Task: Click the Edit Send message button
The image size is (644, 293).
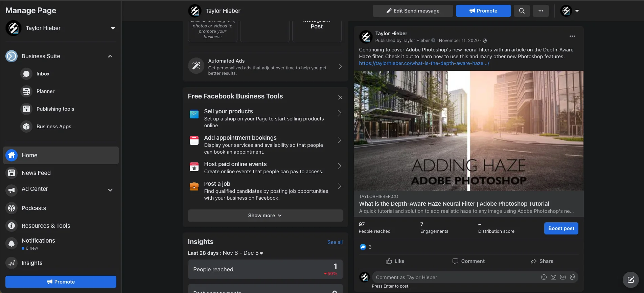Action: coord(413,11)
